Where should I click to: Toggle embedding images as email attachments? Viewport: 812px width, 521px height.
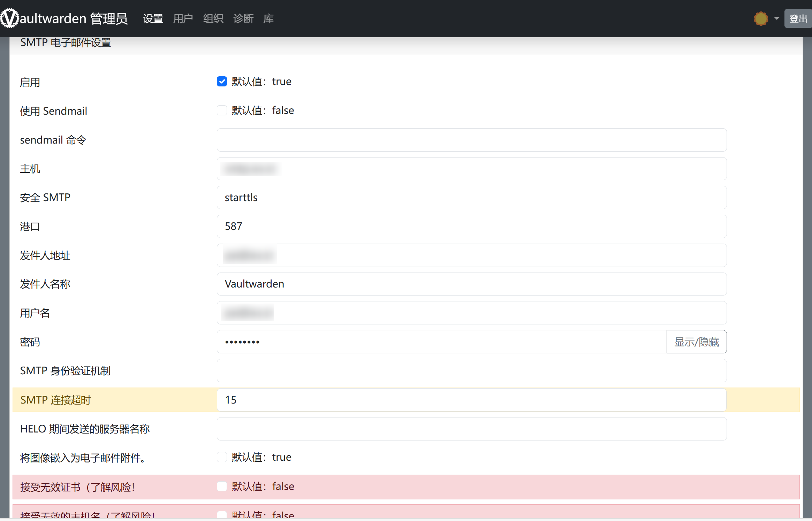222,457
